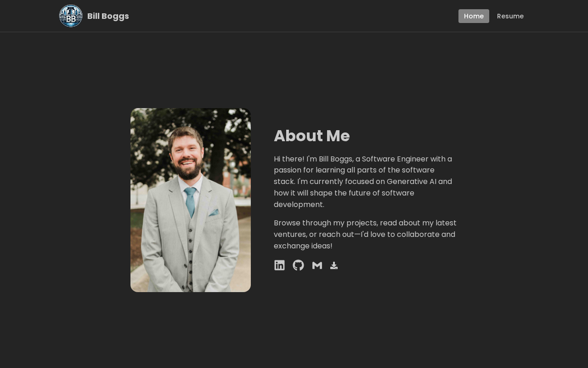Click the "Hi there!" greeting text

click(x=289, y=159)
